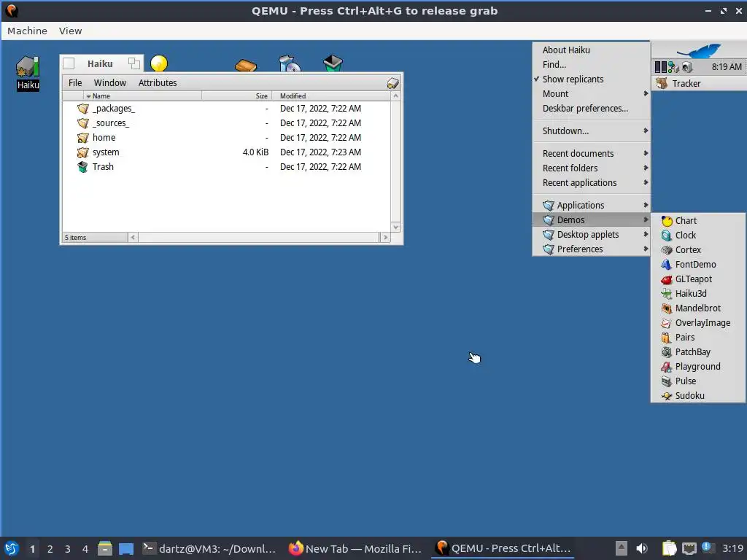The height and width of the screenshot is (560, 747).
Task: Click the volume drive icon in Tracker menu bar
Action: 392,83
